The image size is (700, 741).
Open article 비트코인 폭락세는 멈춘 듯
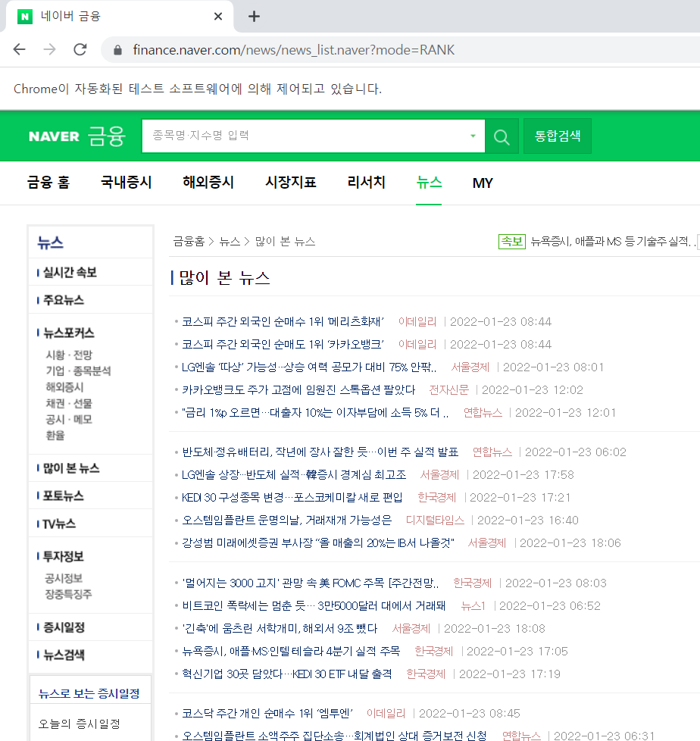click(x=314, y=606)
